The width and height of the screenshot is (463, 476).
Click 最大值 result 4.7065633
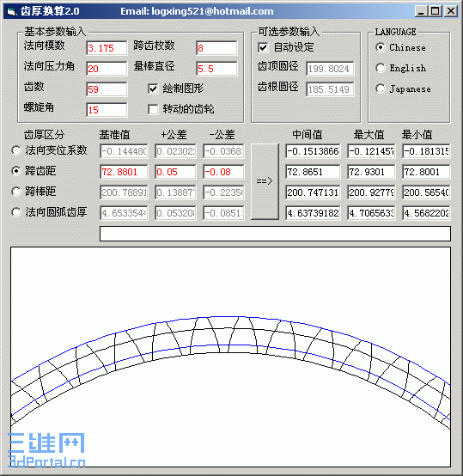(x=371, y=213)
